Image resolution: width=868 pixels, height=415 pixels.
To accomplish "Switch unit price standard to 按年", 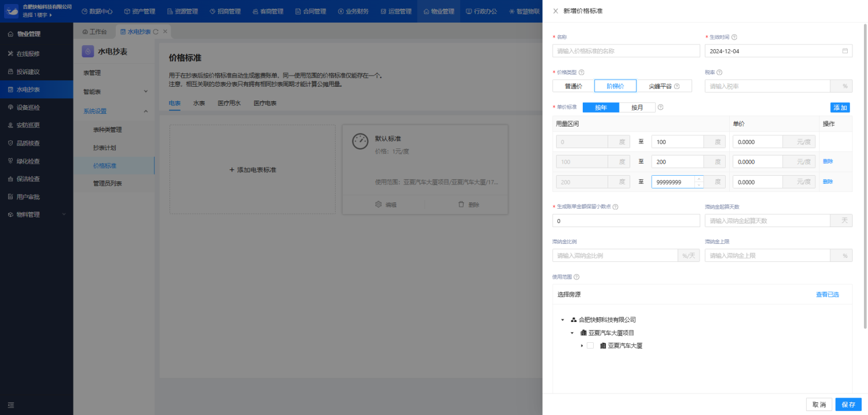I will point(601,108).
